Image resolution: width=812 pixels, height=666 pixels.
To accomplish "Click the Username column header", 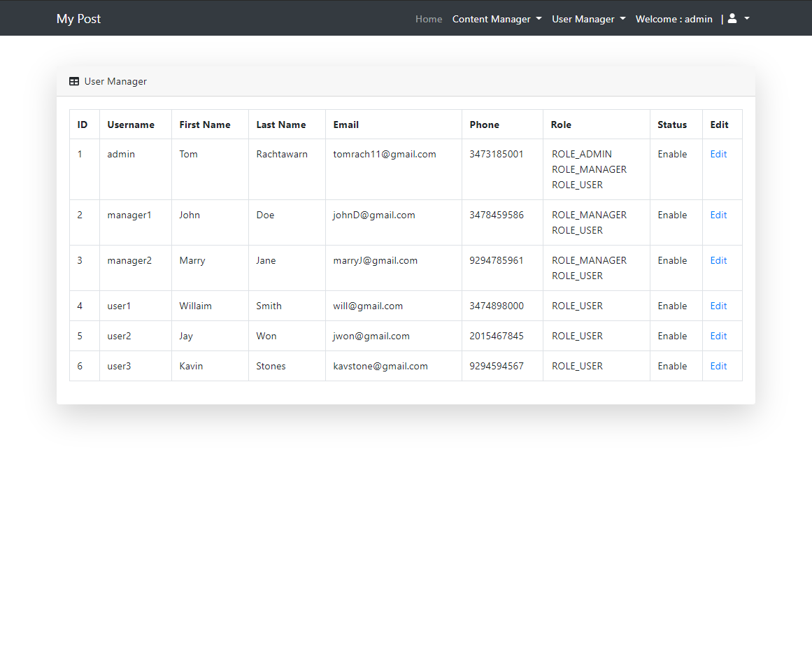I will 131,125.
